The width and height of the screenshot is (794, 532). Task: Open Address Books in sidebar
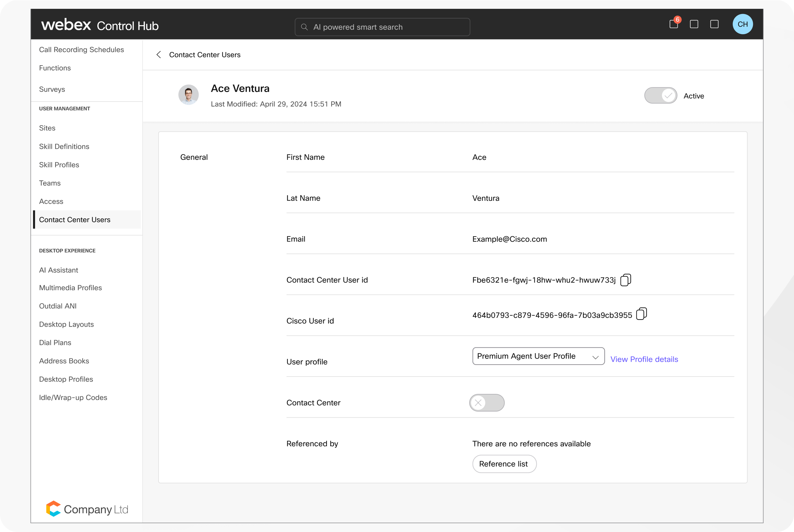pos(64,361)
